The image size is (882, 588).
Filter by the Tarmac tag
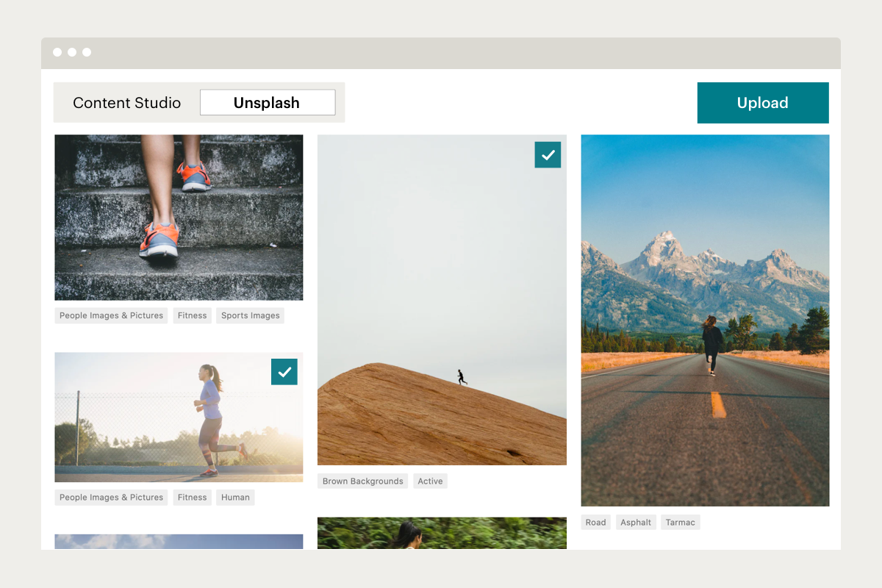click(x=680, y=523)
